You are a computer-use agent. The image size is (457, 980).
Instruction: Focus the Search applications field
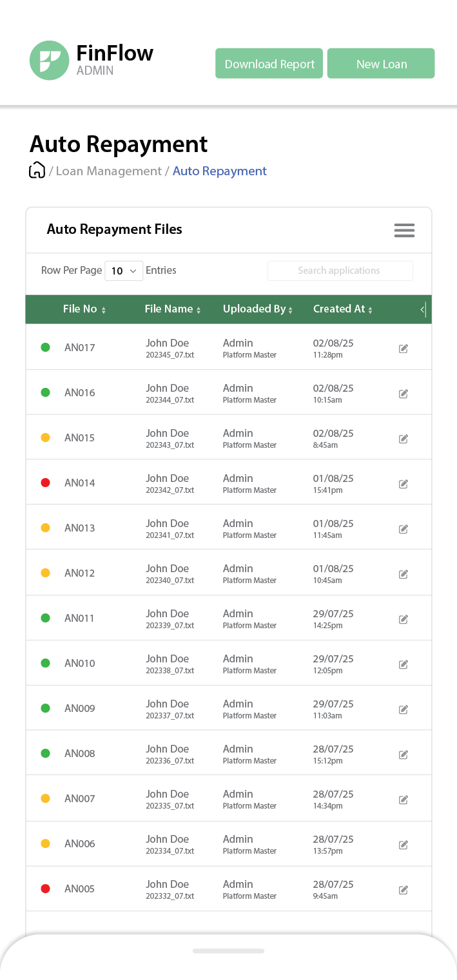[340, 271]
